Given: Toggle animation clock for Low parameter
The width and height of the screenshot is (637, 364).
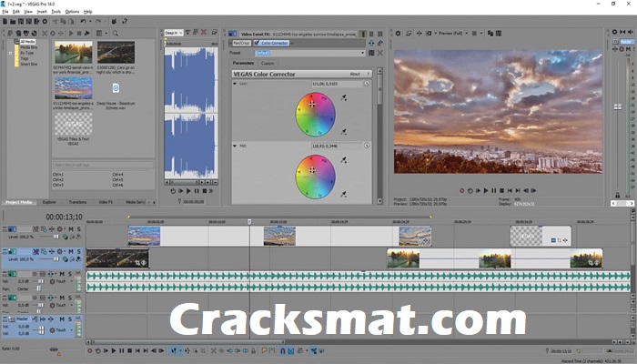Looking at the screenshot, I should (367, 84).
